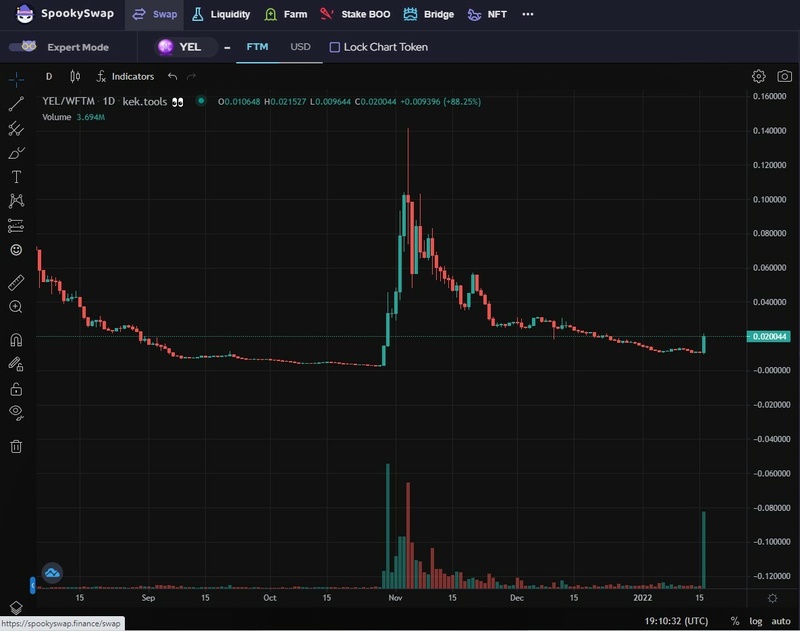The height and width of the screenshot is (631, 800).
Task: Navigate to Stake BOO
Action: point(355,14)
